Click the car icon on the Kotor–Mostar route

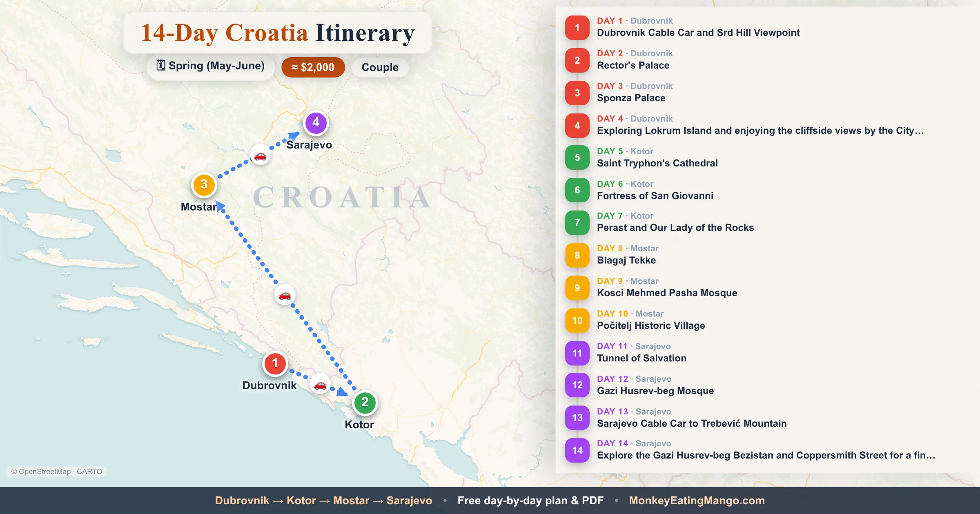(x=285, y=295)
